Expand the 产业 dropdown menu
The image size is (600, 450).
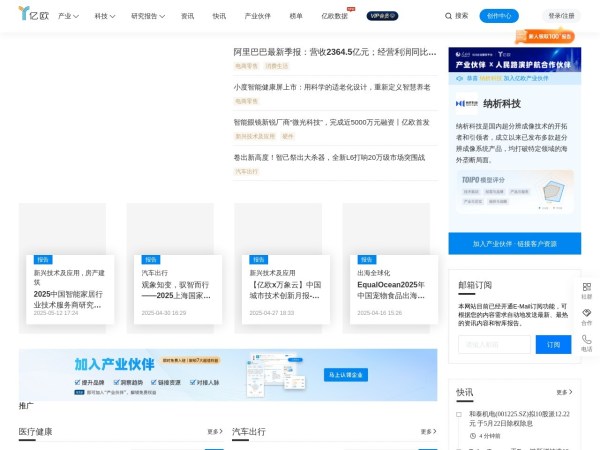69,17
